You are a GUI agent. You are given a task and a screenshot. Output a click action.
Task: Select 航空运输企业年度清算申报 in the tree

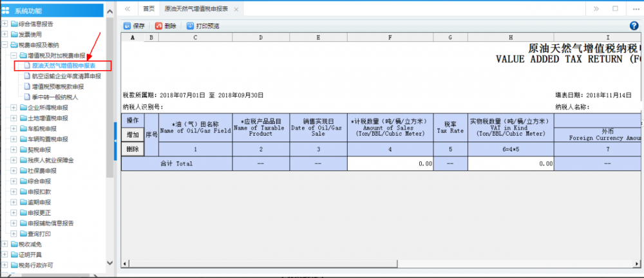66,76
